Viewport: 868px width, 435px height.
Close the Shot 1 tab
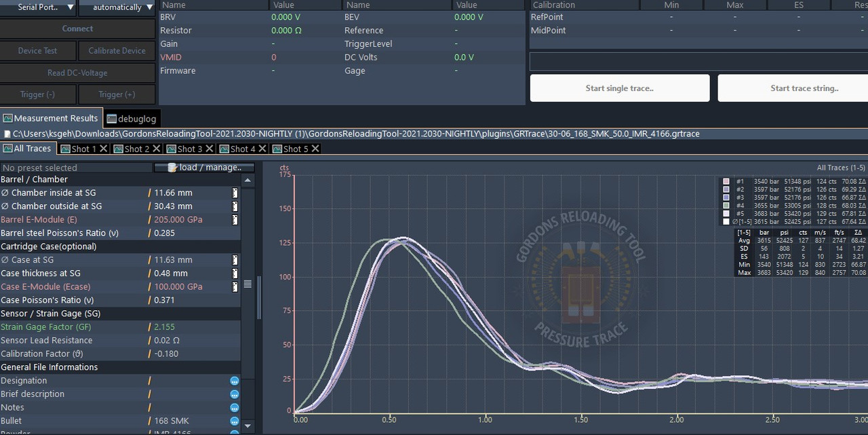[104, 149]
